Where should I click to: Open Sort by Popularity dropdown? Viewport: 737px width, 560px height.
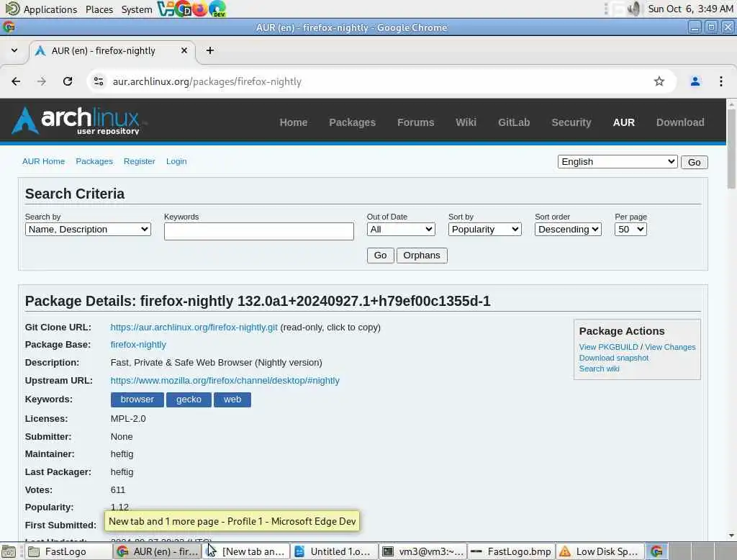484,230
